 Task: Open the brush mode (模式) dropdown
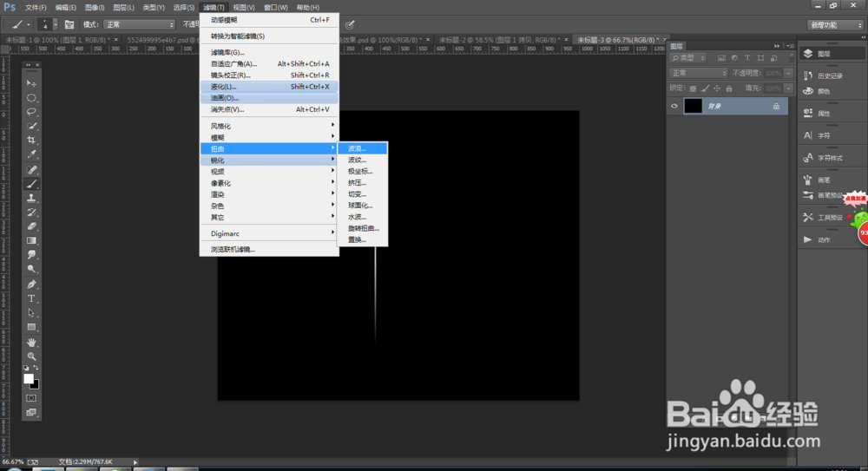(139, 25)
